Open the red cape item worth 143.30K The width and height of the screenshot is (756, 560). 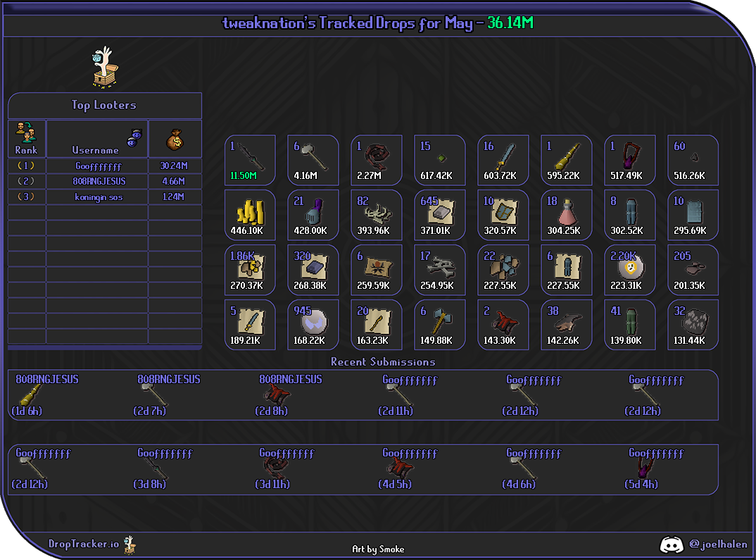pos(503,325)
